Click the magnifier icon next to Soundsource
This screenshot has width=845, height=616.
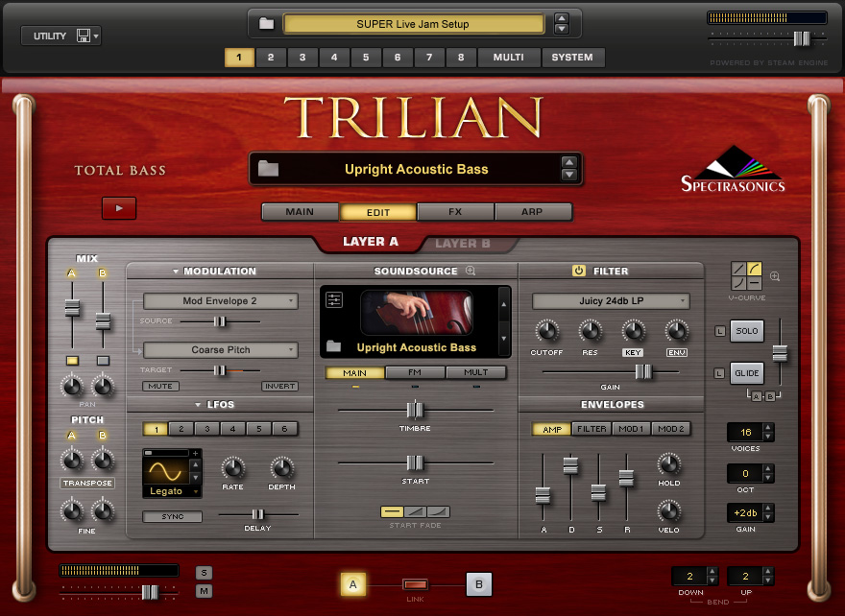pyautogui.click(x=471, y=271)
